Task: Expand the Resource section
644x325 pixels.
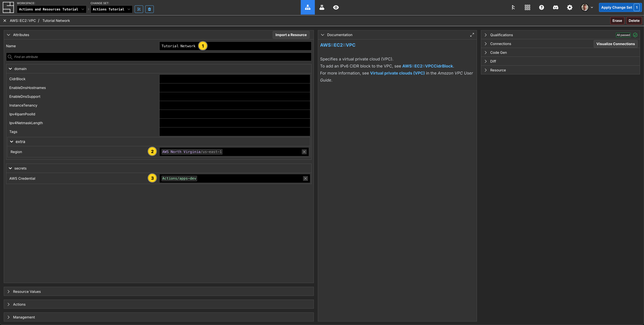Action: click(x=486, y=70)
